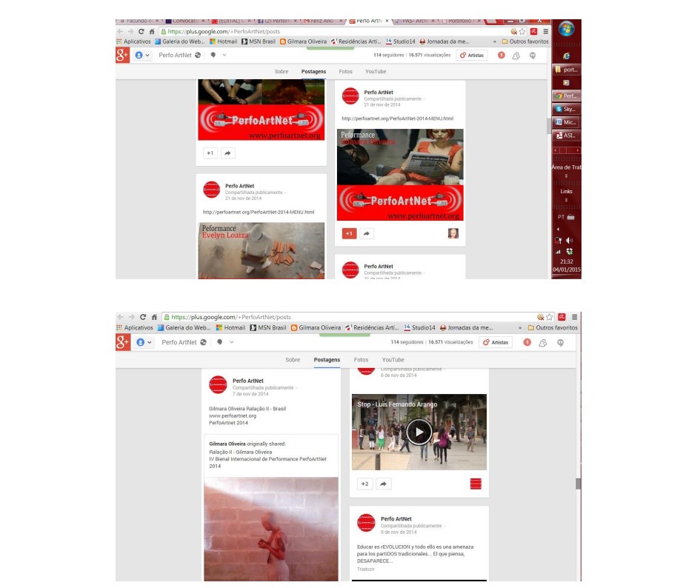This screenshot has width=700, height=588.
Task: Toggle the +2 button under the Stop video
Action: [x=364, y=484]
